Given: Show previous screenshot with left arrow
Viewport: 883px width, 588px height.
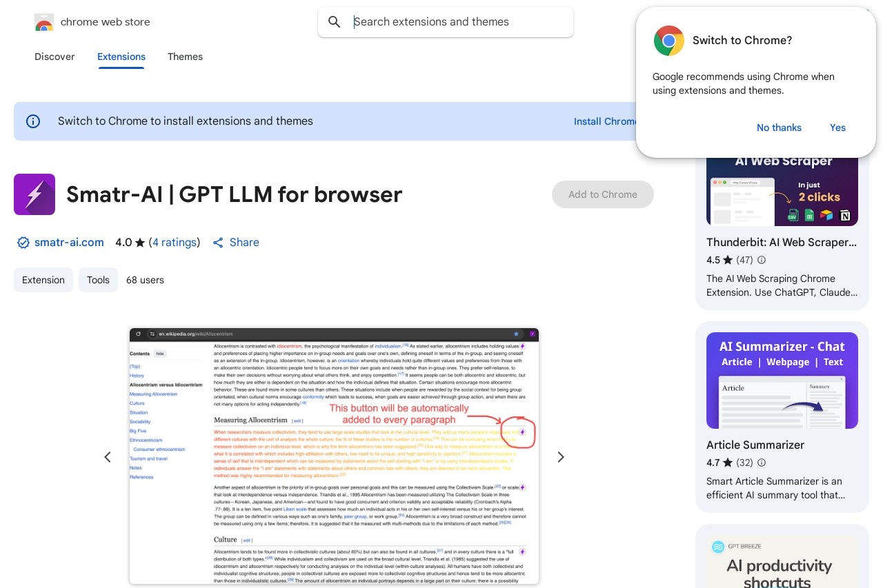Looking at the screenshot, I should point(108,457).
